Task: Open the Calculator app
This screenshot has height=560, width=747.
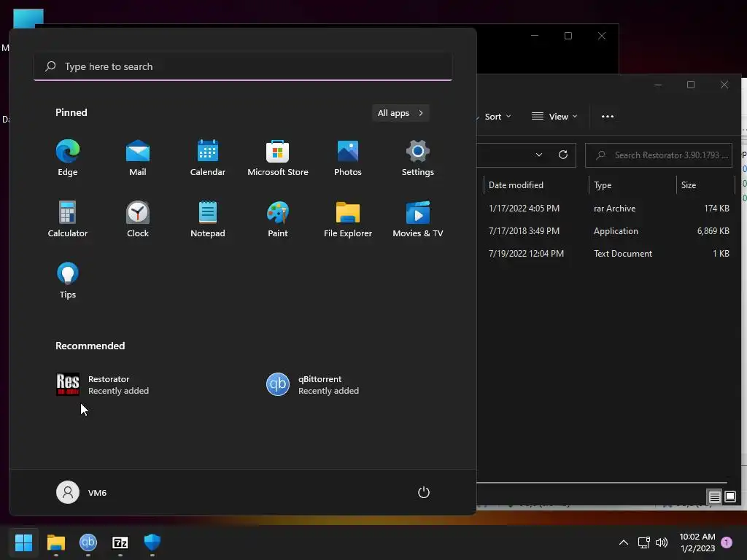Action: [x=68, y=219]
